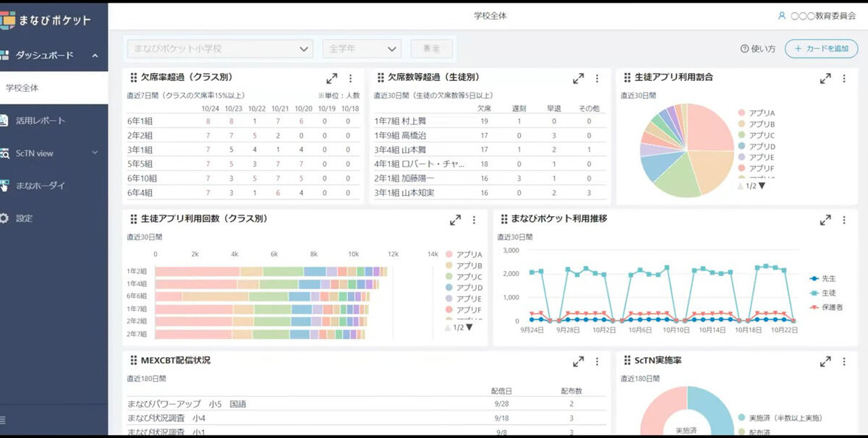Open the 活用レポート sidebar icon

pos(4,121)
